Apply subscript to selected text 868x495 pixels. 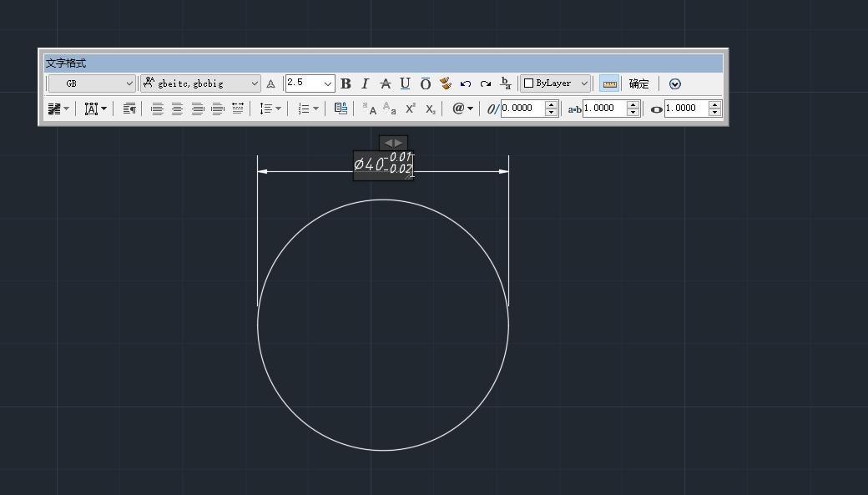431,109
